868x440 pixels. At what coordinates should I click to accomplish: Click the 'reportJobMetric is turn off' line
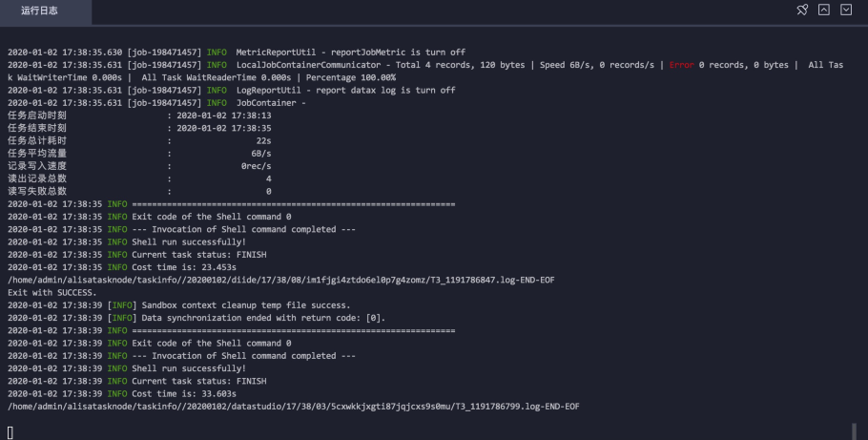click(237, 52)
